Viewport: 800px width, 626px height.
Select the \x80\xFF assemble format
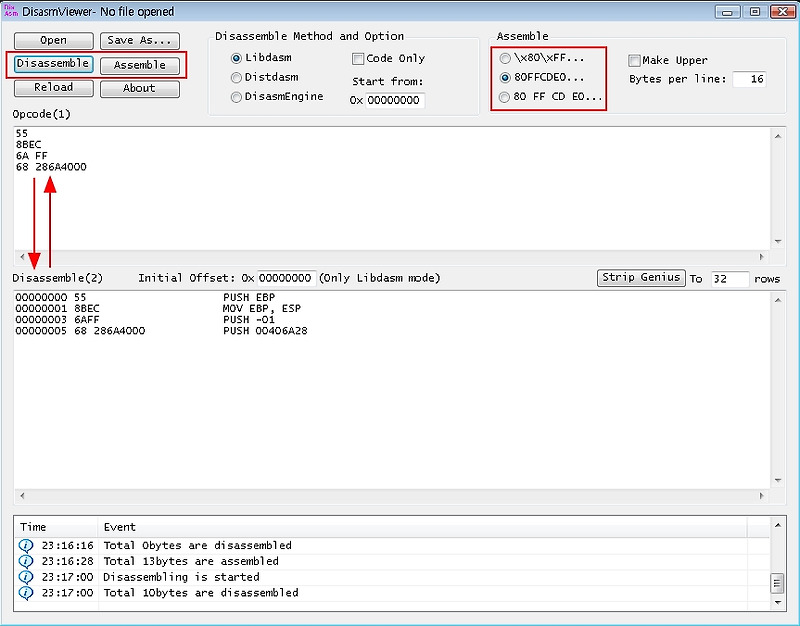tap(505, 58)
